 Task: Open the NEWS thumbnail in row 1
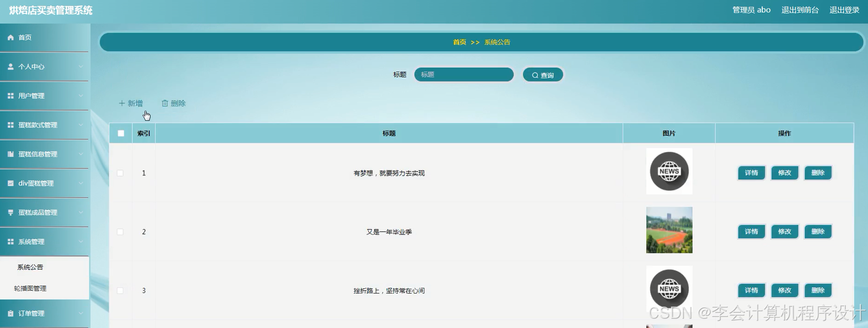tap(669, 171)
